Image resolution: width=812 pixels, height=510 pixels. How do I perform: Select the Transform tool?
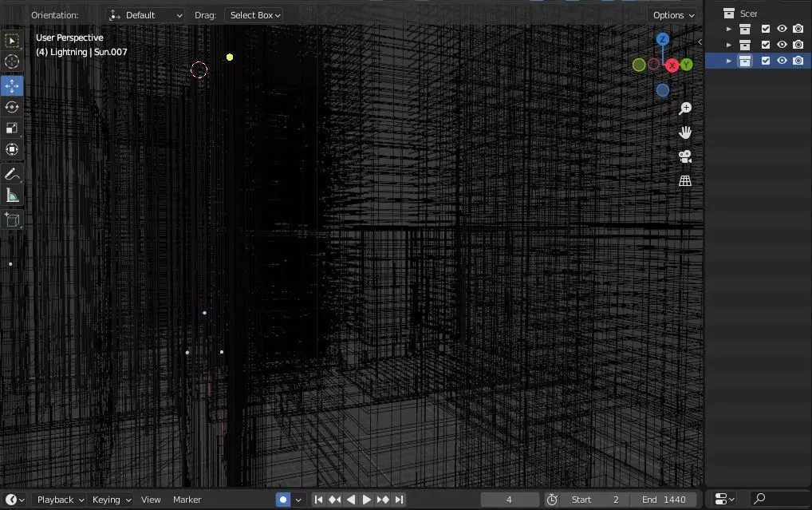[12, 150]
